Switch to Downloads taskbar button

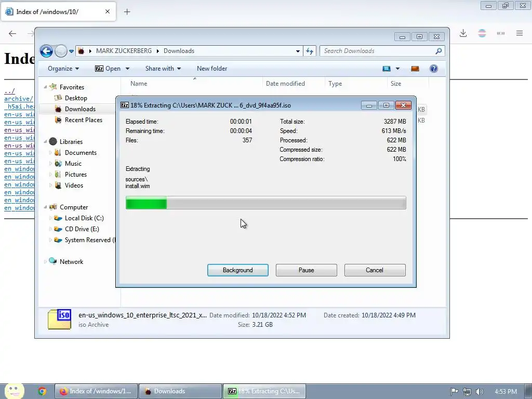tap(180, 391)
